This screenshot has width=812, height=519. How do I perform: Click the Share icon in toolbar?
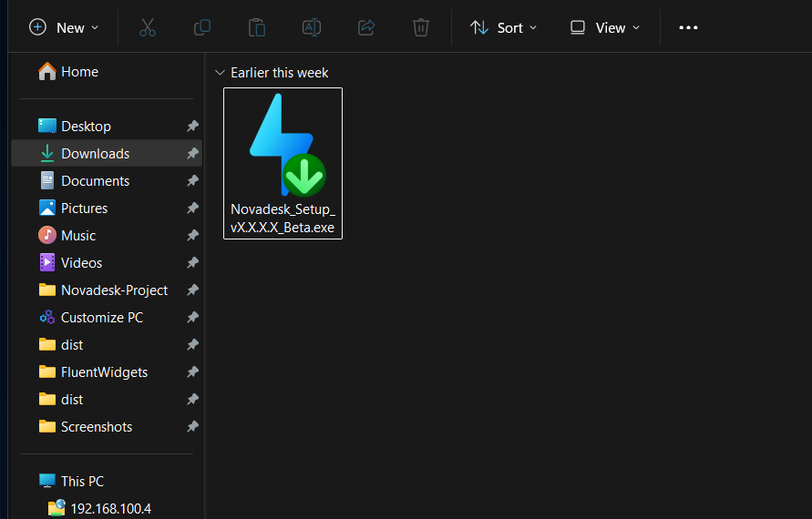[x=366, y=27]
